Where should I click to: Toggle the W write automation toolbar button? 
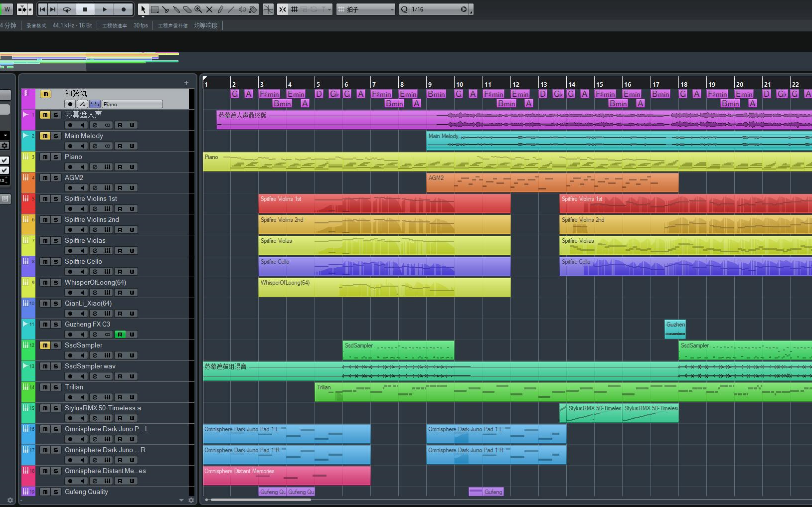pyautogui.click(x=7, y=9)
